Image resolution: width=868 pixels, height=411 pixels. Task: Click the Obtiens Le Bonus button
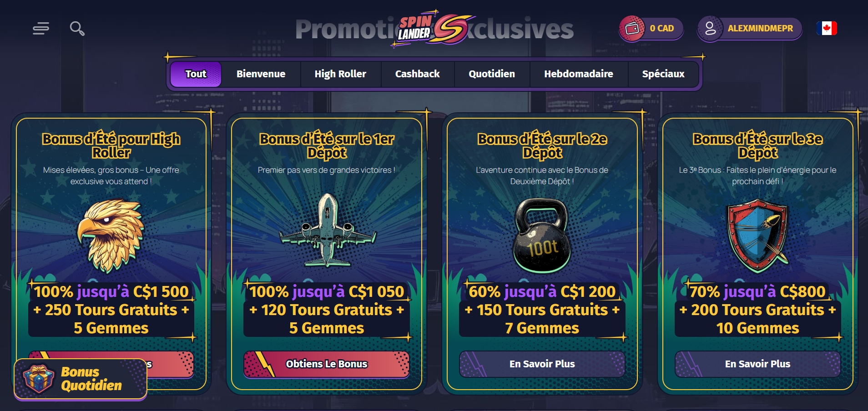tap(327, 364)
